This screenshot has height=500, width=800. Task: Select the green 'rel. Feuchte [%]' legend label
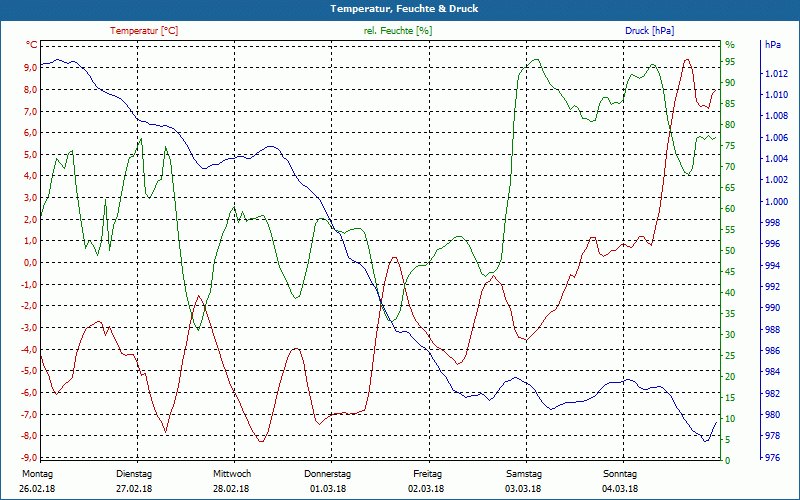coord(398,31)
